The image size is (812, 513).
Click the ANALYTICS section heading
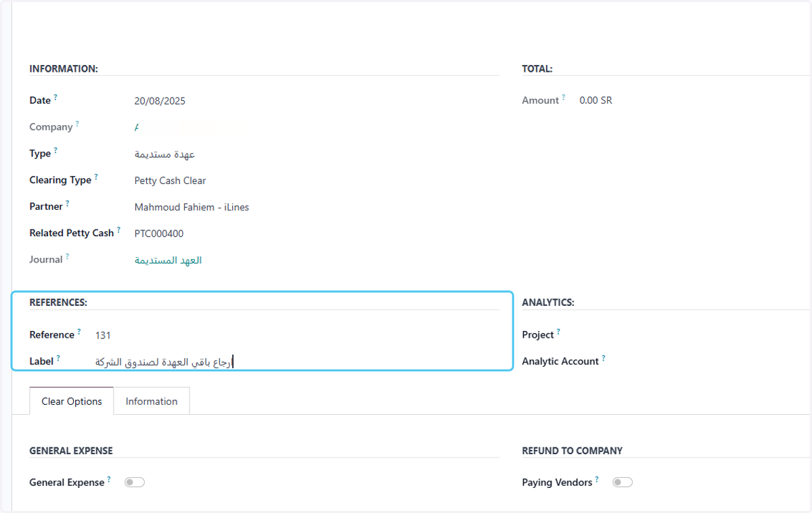click(x=548, y=303)
